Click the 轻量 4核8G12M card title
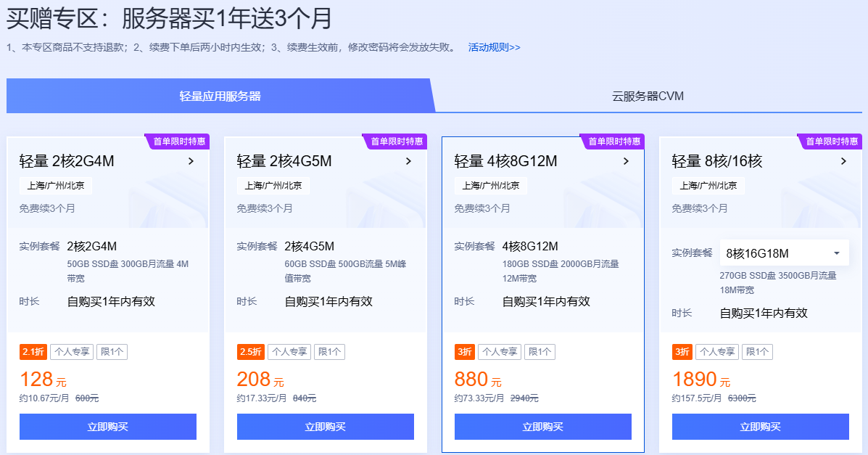The width and height of the screenshot is (868, 455). (506, 161)
